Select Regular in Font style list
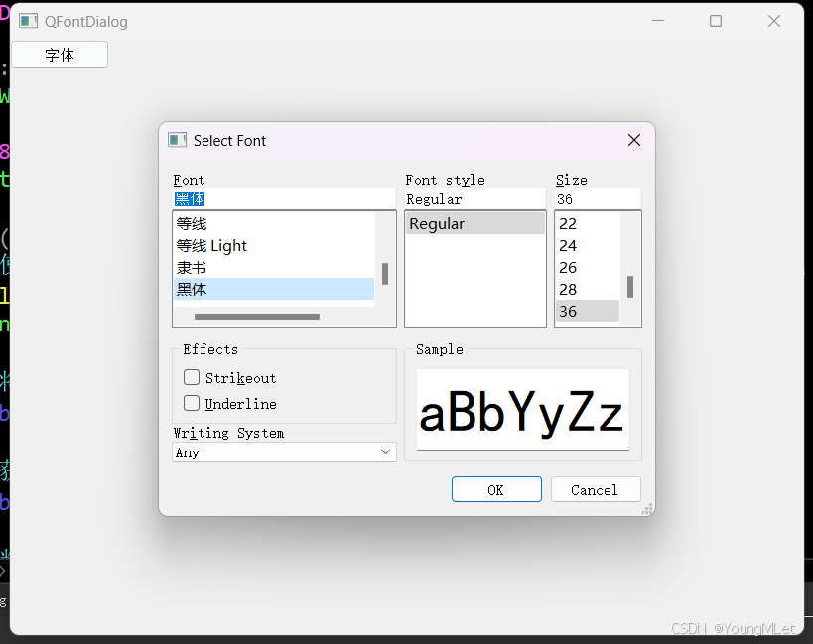813x644 pixels. click(474, 224)
